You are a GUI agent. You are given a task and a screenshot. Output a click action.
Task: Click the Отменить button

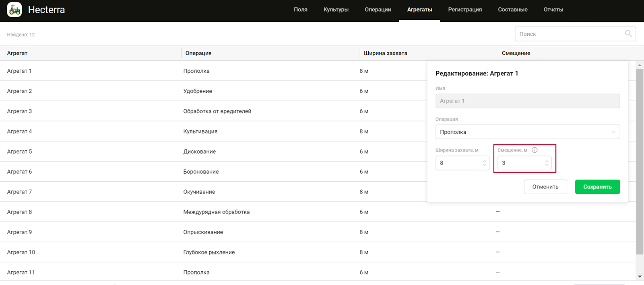545,187
